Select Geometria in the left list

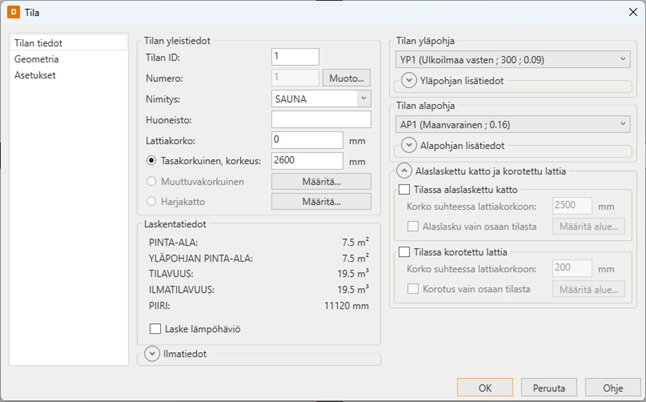[36, 60]
